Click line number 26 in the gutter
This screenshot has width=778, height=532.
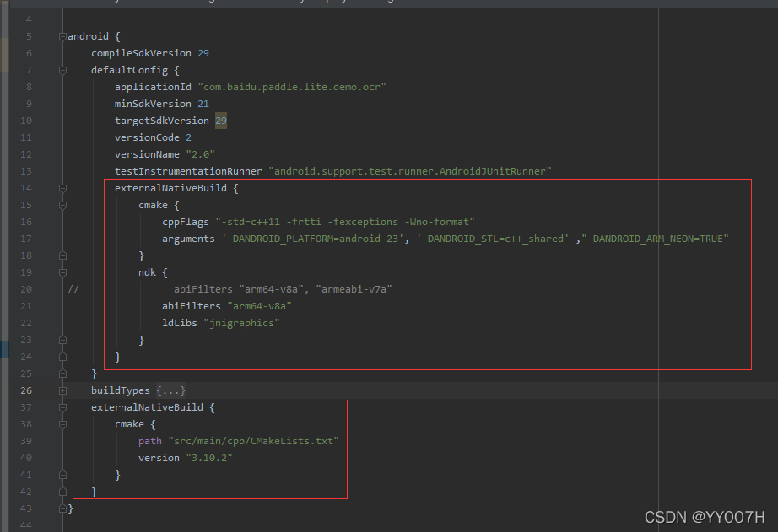coord(26,390)
